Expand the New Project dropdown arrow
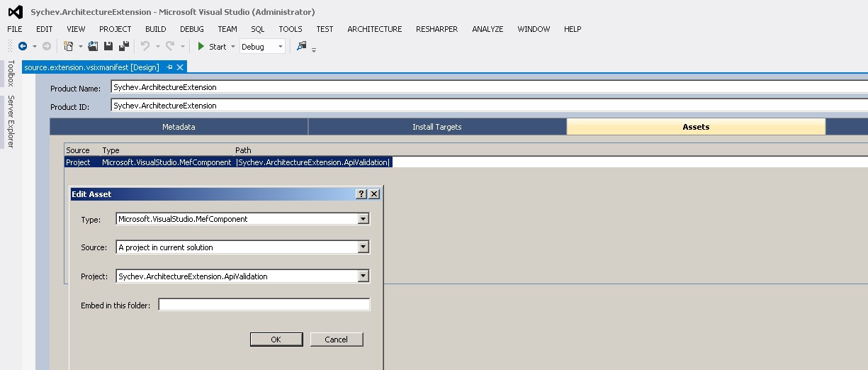 coord(80,47)
